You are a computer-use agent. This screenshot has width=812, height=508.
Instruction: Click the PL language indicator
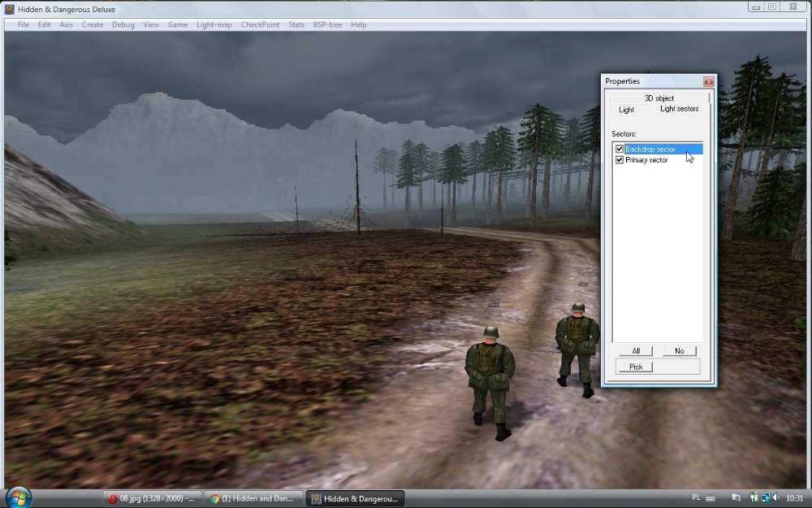[x=697, y=497]
